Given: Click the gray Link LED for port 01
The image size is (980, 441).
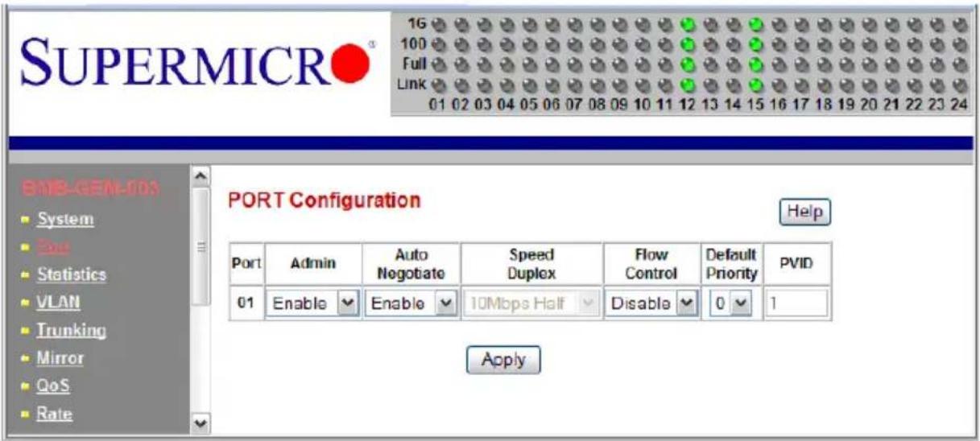Looking at the screenshot, I should [437, 84].
